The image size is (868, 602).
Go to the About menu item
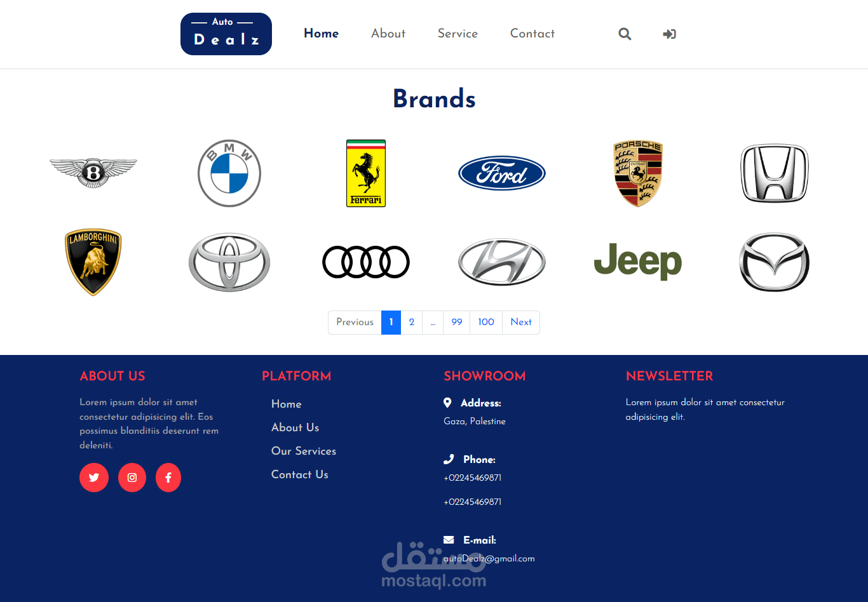click(x=388, y=34)
